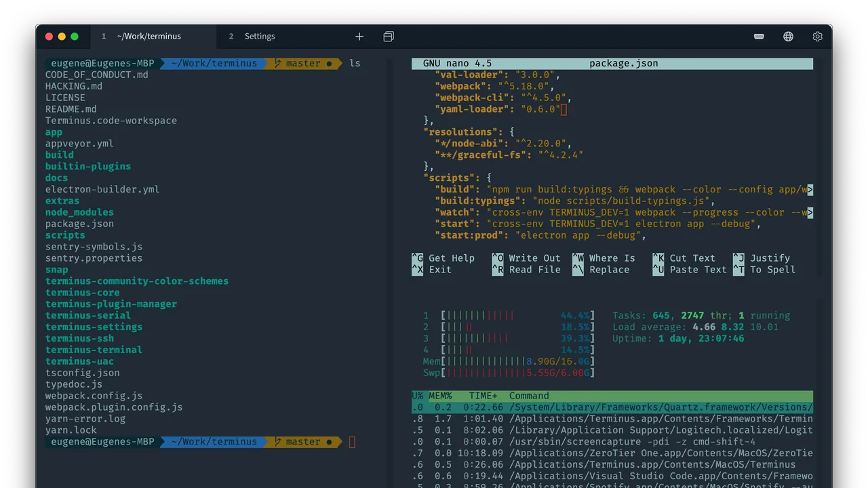Click the builtin-plugins directory name

(88, 166)
